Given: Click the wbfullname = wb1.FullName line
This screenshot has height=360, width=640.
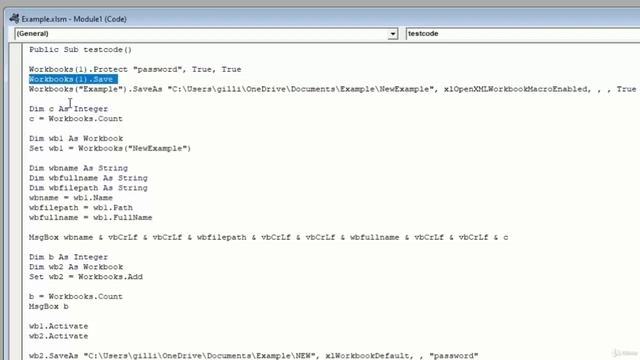Looking at the screenshot, I should tap(91, 218).
